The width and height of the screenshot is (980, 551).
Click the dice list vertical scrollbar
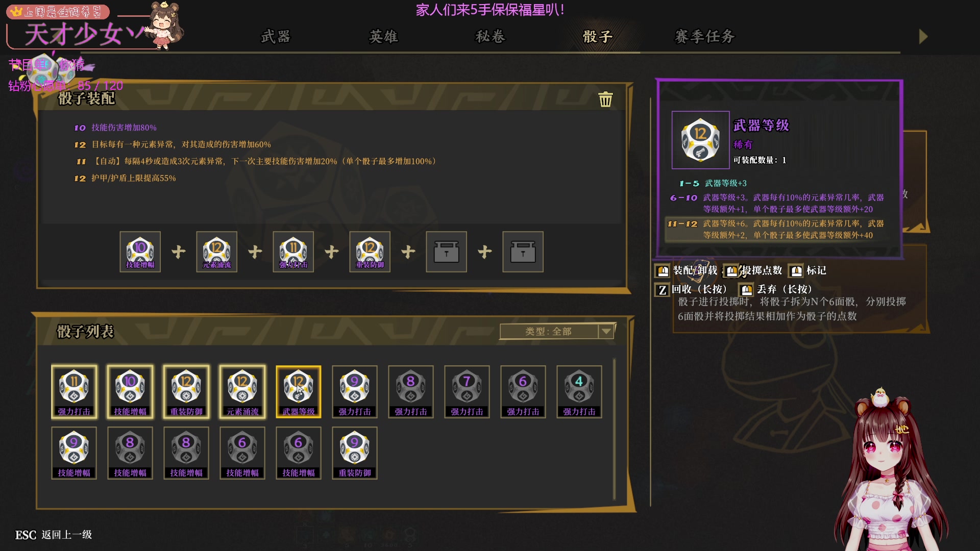pyautogui.click(x=614, y=429)
